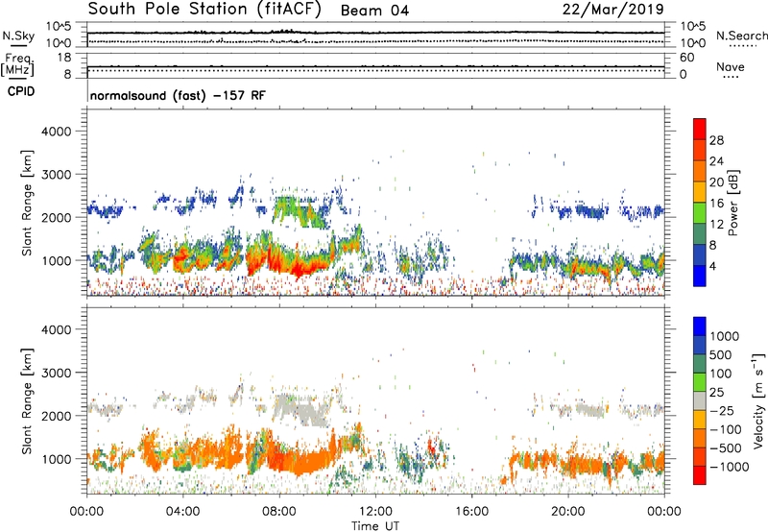This screenshot has width=768, height=532.
Task: Click the "-500" tick on Velocity color bar
Action: 726,448
